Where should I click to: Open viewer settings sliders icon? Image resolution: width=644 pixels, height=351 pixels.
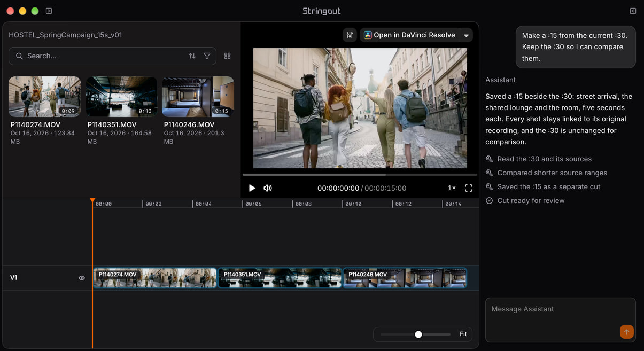[x=350, y=35]
